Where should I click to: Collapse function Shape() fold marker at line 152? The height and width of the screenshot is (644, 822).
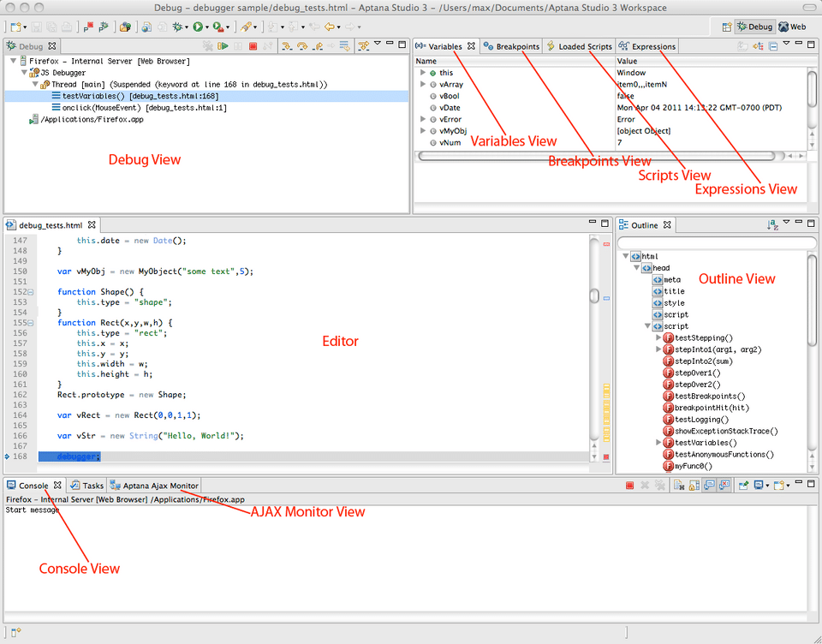coord(31,292)
